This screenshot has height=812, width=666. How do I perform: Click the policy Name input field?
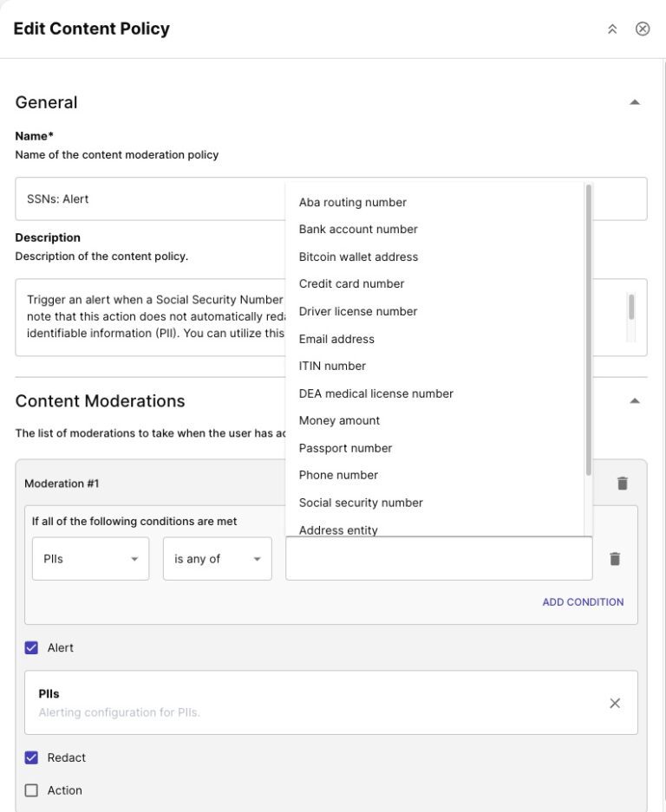tap(147, 199)
